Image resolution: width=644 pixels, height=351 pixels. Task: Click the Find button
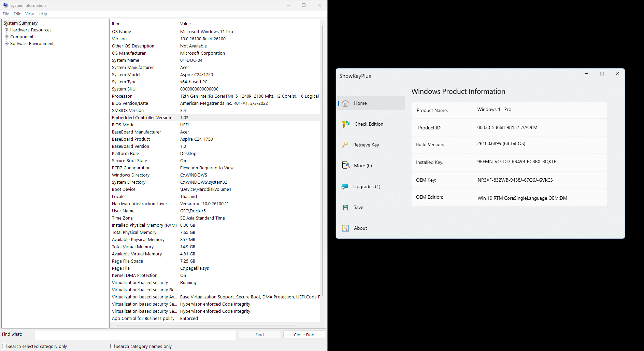[x=259, y=335]
